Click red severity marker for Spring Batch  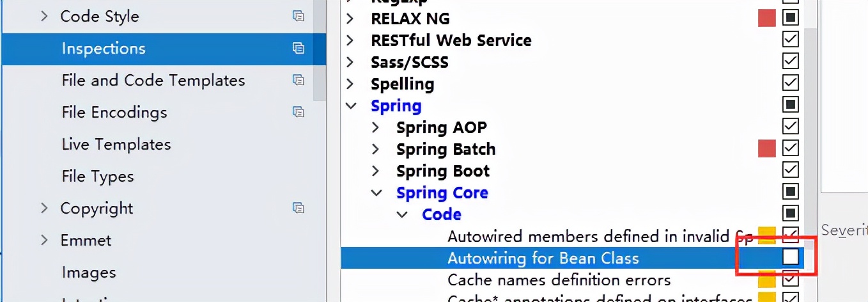(x=766, y=149)
